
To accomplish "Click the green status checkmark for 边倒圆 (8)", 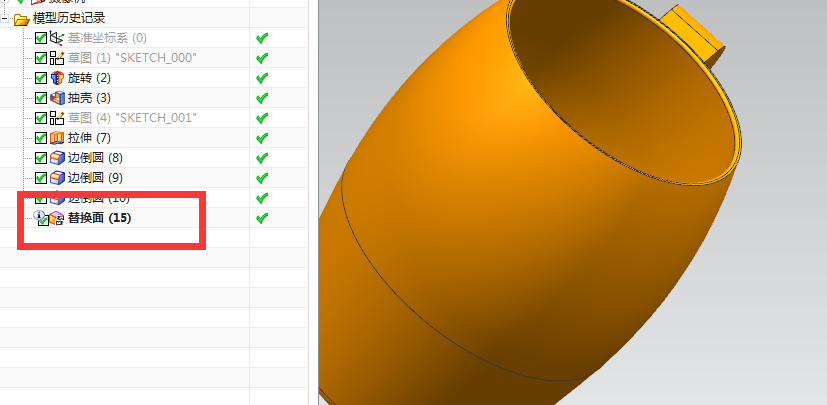I will click(262, 158).
